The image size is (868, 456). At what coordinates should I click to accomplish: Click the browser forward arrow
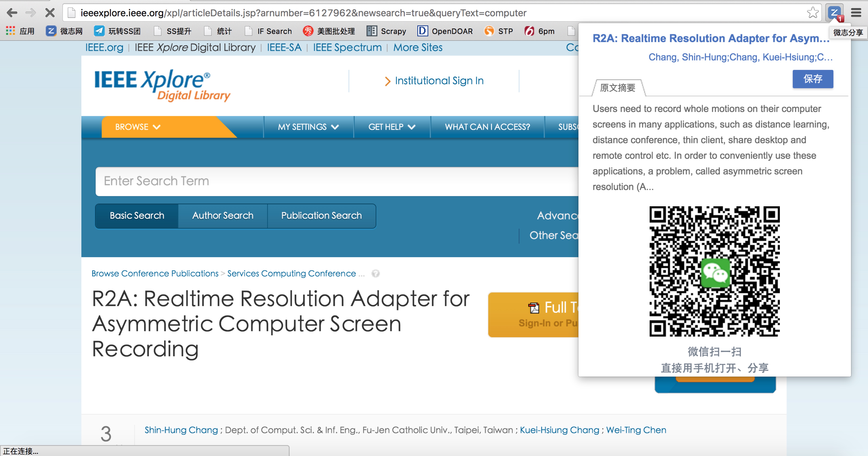pyautogui.click(x=31, y=13)
